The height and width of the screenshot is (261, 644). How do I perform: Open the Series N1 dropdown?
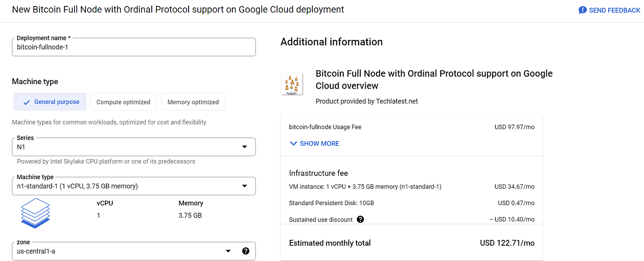pyautogui.click(x=133, y=147)
